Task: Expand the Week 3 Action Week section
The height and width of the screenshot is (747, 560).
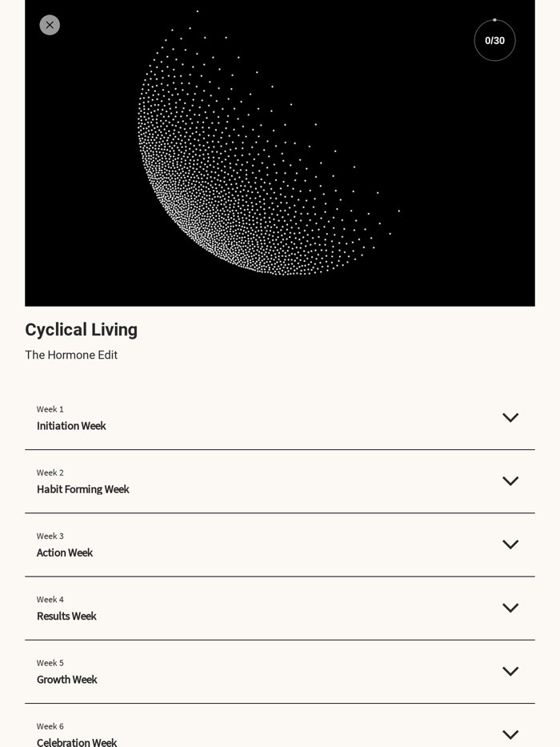Action: tap(280, 544)
